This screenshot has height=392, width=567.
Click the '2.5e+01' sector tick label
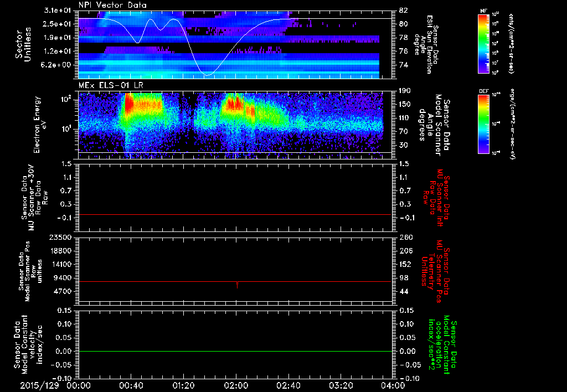56,24
